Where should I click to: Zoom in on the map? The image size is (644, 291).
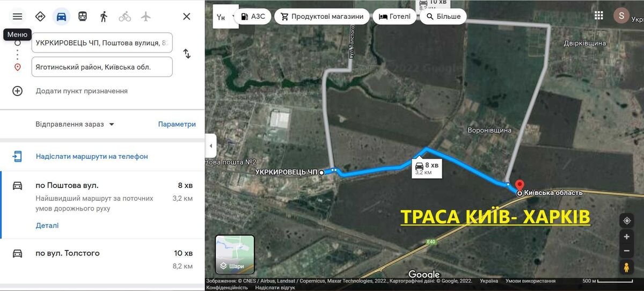tap(626, 236)
